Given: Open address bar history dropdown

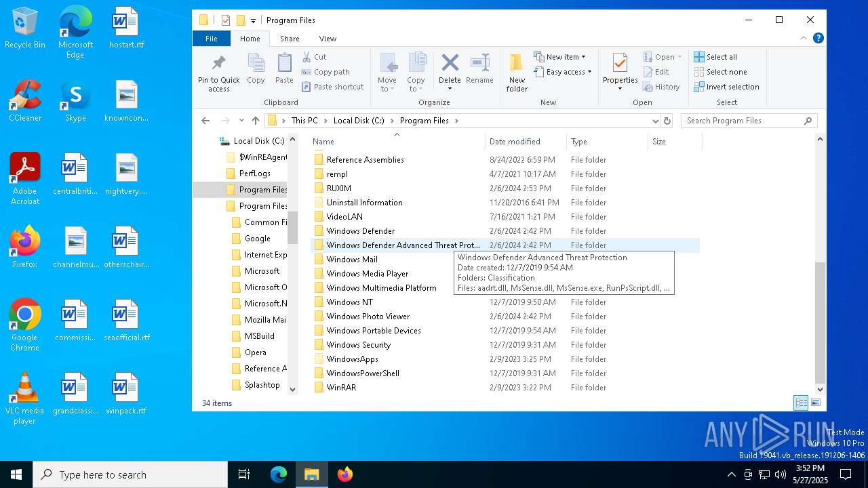Looking at the screenshot, I should click(x=655, y=121).
